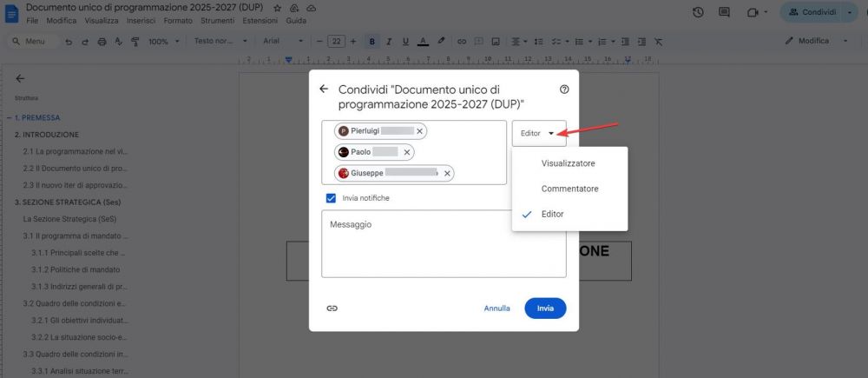
Task: Toggle the Invia notifiche checkbox
Action: point(331,198)
